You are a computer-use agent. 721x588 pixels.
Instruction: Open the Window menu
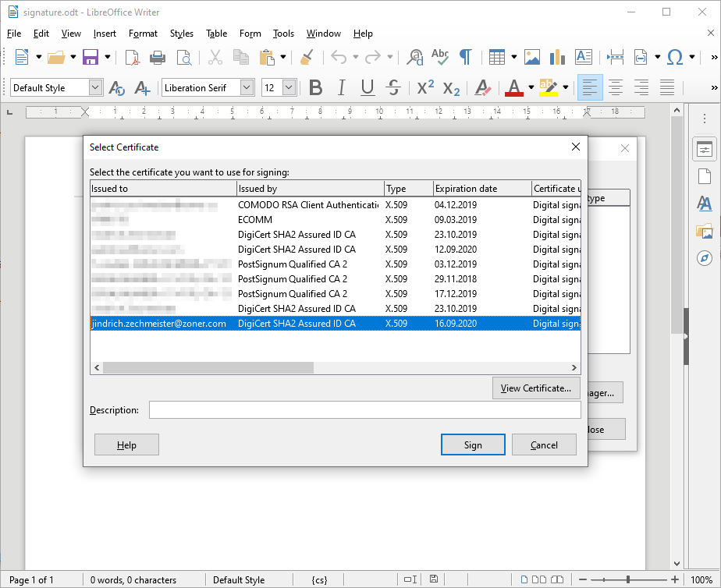pos(324,34)
